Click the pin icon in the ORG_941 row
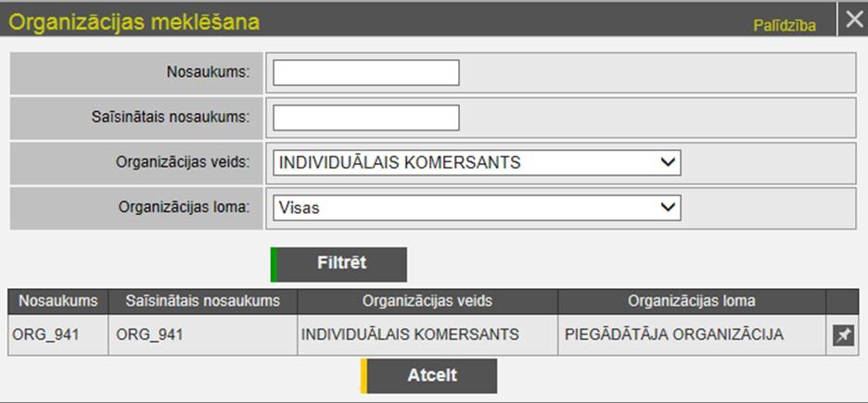Viewport: 868px width, 403px height. (842, 335)
